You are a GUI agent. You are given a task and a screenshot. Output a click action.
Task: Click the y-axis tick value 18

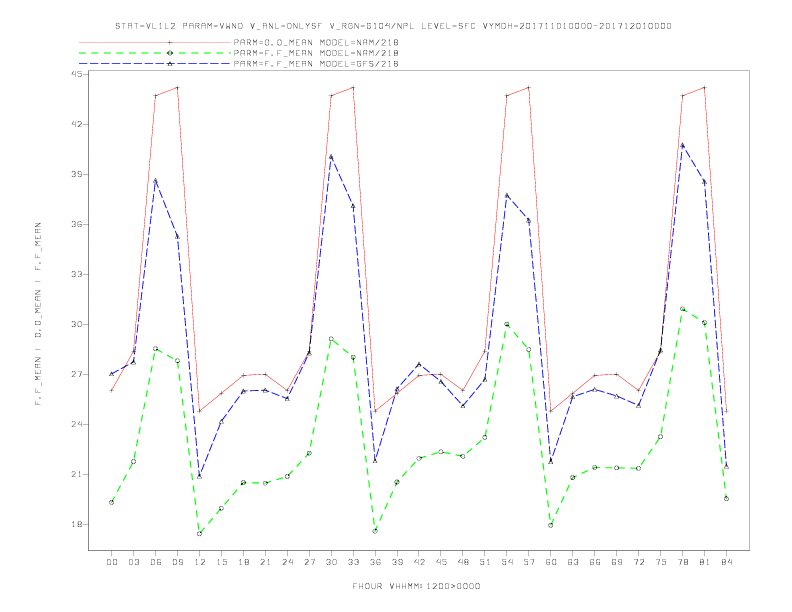[79, 524]
